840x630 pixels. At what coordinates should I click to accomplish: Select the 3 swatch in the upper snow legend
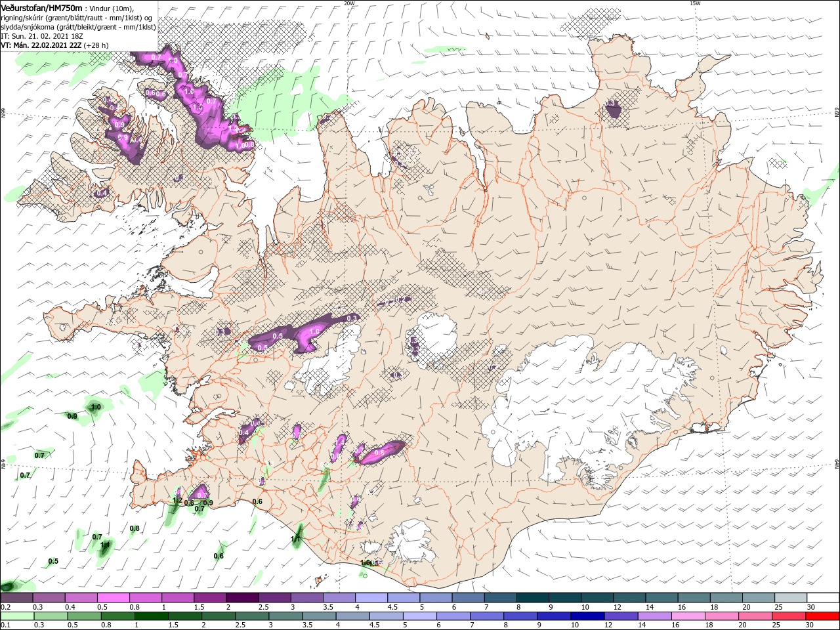(x=306, y=598)
